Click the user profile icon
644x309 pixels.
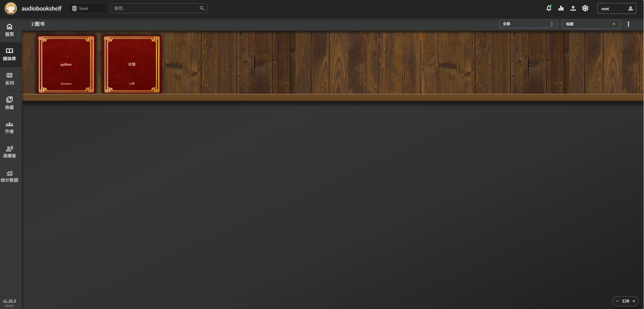[630, 8]
